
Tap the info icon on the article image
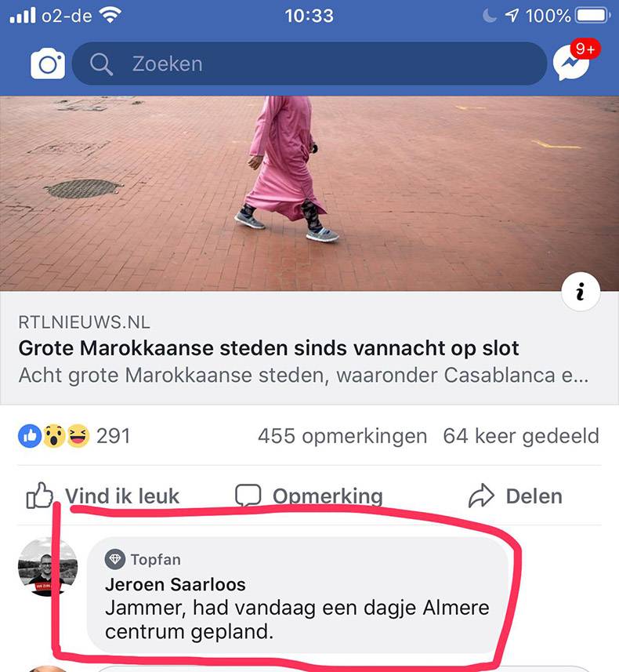(581, 292)
